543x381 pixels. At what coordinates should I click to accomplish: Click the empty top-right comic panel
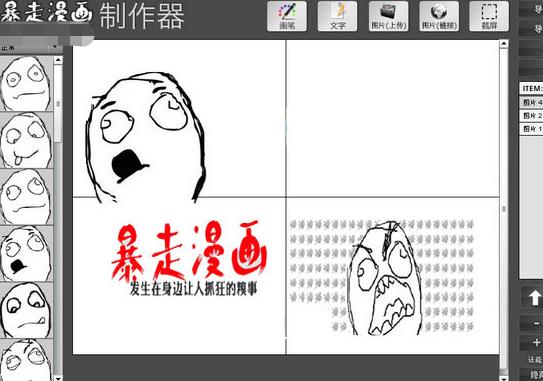pos(393,118)
